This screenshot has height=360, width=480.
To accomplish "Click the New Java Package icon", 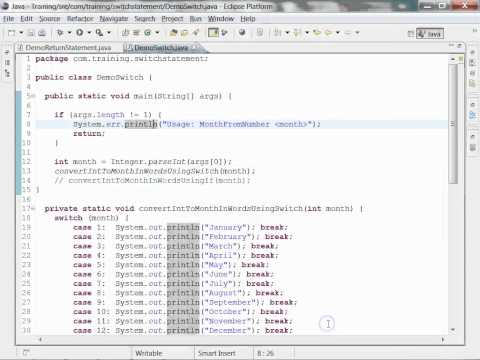I will pyautogui.click(x=136, y=33).
